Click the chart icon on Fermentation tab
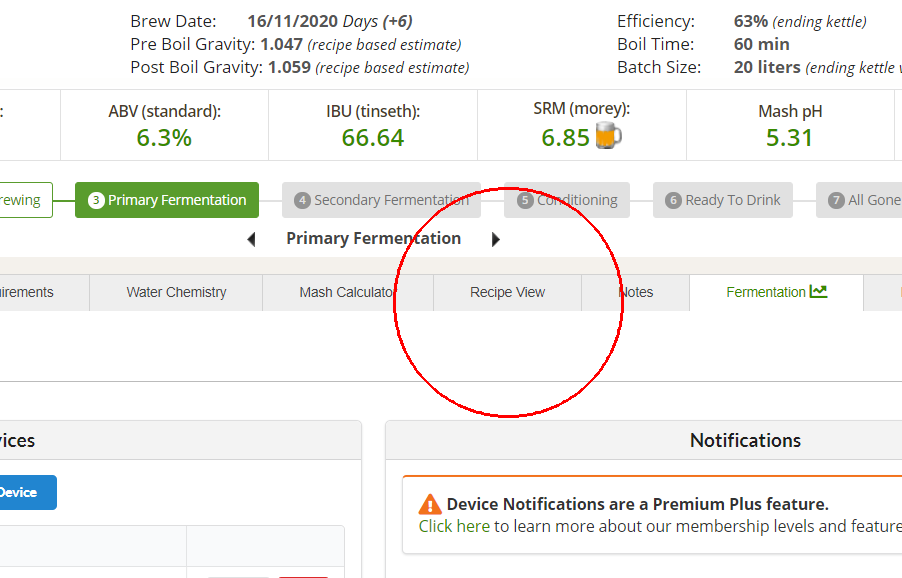Image resolution: width=902 pixels, height=578 pixels. pos(818,292)
